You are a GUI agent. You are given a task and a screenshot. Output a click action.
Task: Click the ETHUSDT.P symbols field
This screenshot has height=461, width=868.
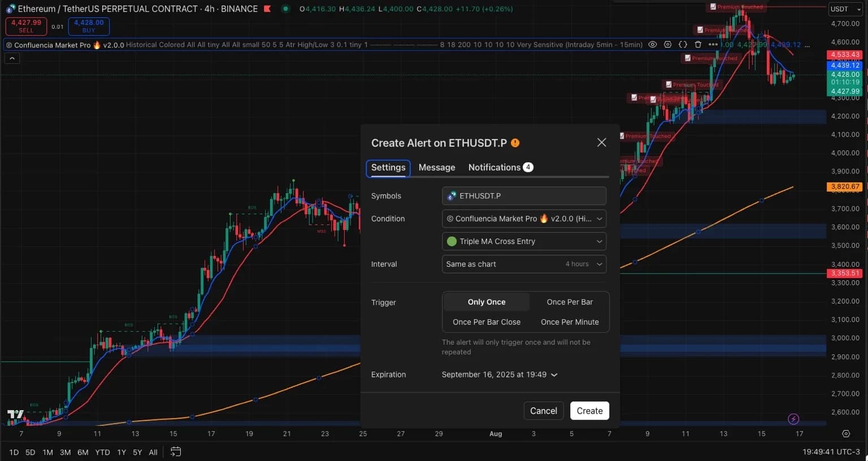[x=524, y=196]
